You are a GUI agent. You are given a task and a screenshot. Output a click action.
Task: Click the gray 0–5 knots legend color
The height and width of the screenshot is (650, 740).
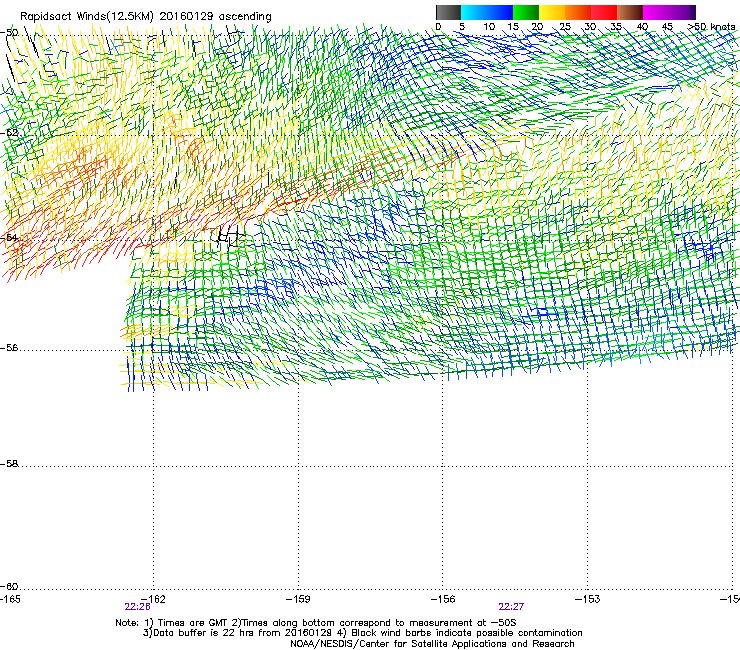coord(448,12)
